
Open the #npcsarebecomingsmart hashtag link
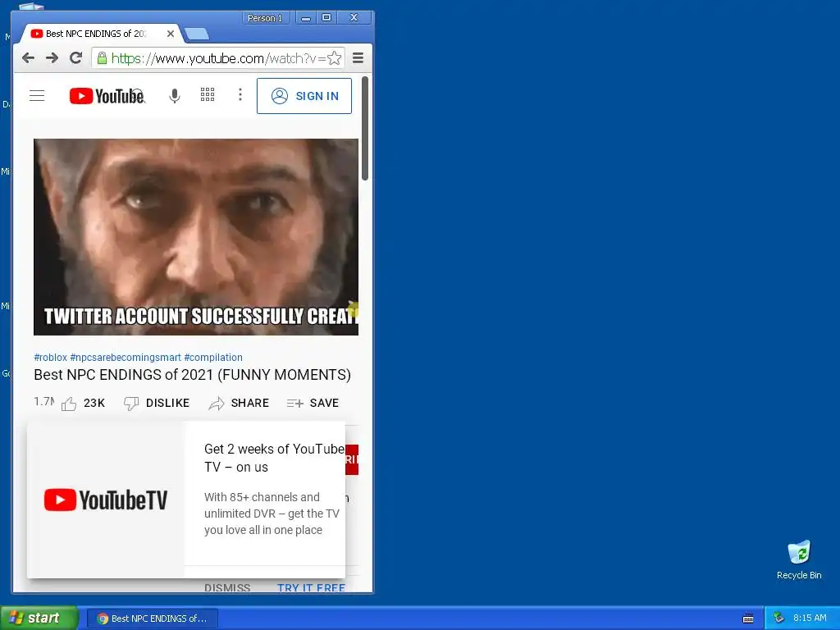click(126, 358)
